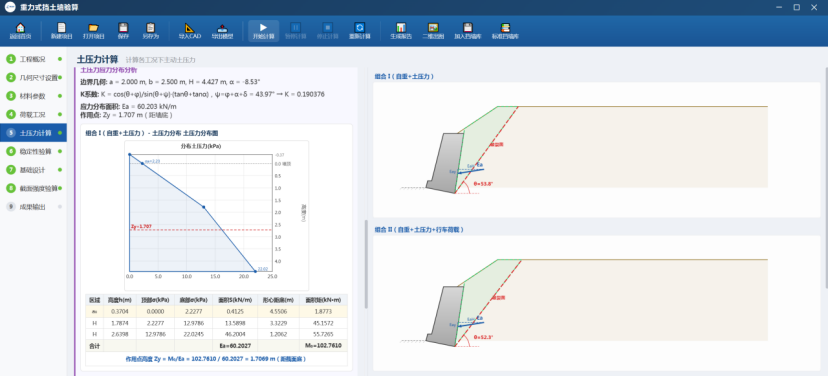
Task: Open the 打开项目 folder icon
Action: [93, 31]
